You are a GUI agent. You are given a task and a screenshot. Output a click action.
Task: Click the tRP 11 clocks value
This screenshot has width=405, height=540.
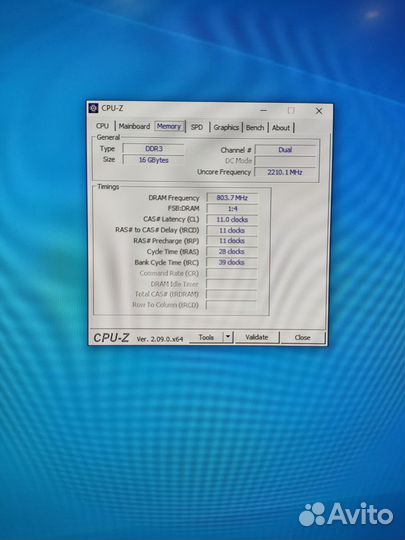(232, 241)
